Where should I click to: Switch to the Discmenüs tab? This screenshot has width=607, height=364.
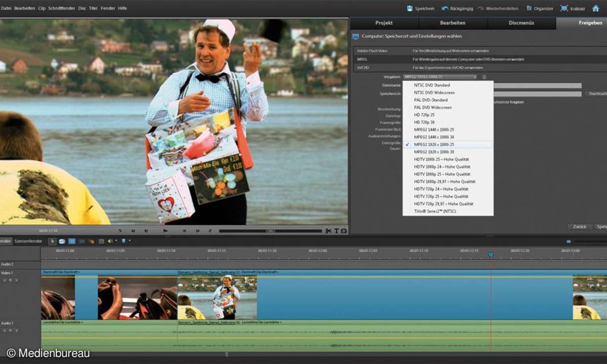522,23
